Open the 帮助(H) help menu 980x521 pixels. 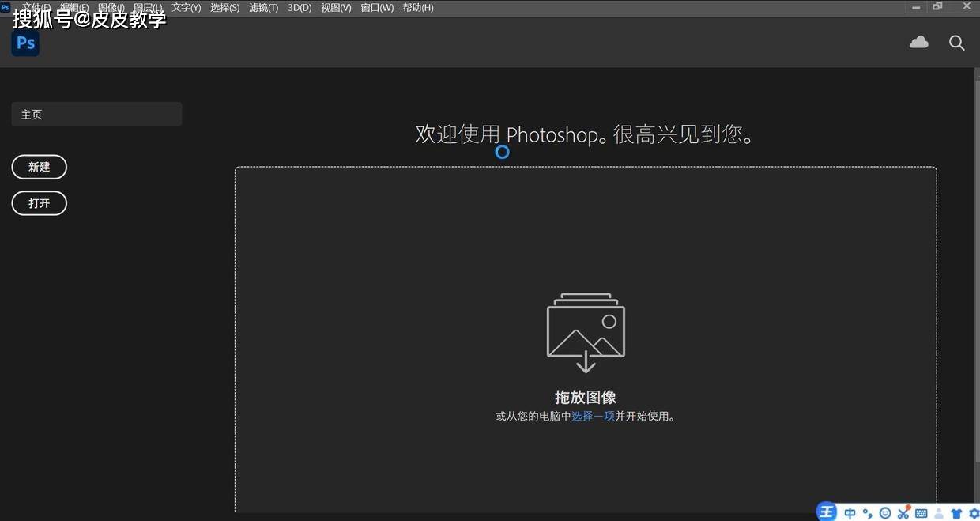tap(418, 8)
